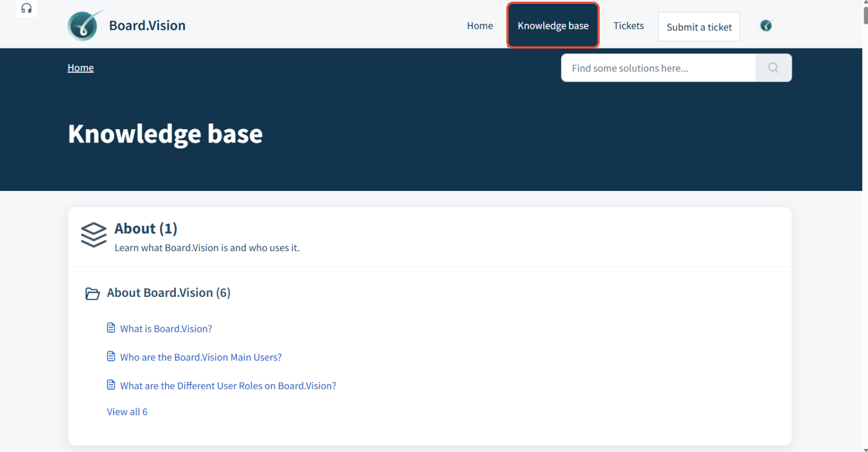Click the Board.Vision brand name text
Screen dimensions: 868x452
click(147, 25)
